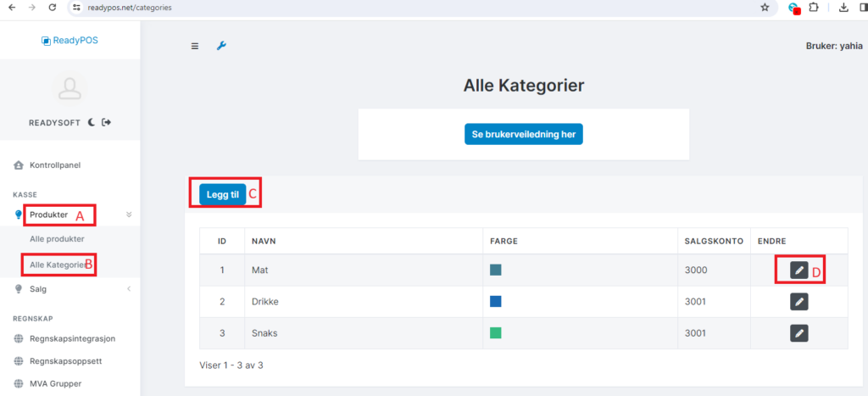The width and height of the screenshot is (868, 396).
Task: Click the MVA Grupper globe icon
Action: [x=19, y=383]
